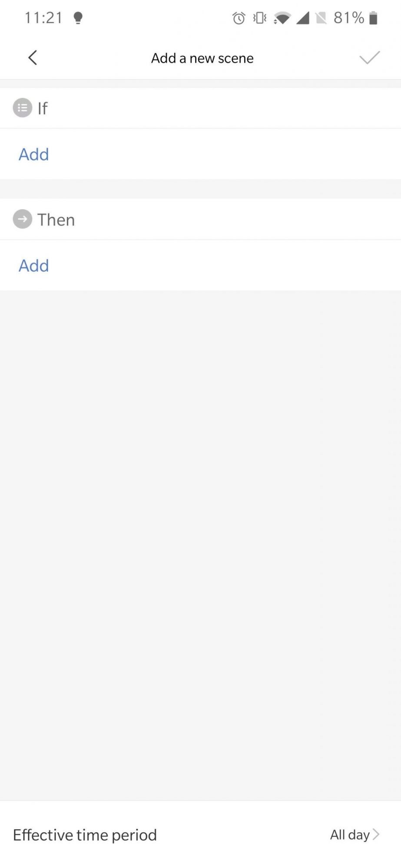
Task: Tap the Wi-Fi status icon
Action: pos(282,18)
